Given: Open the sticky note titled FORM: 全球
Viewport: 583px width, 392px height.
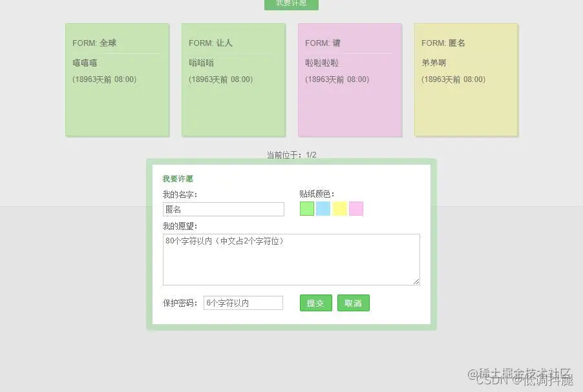Looking at the screenshot, I should (117, 79).
